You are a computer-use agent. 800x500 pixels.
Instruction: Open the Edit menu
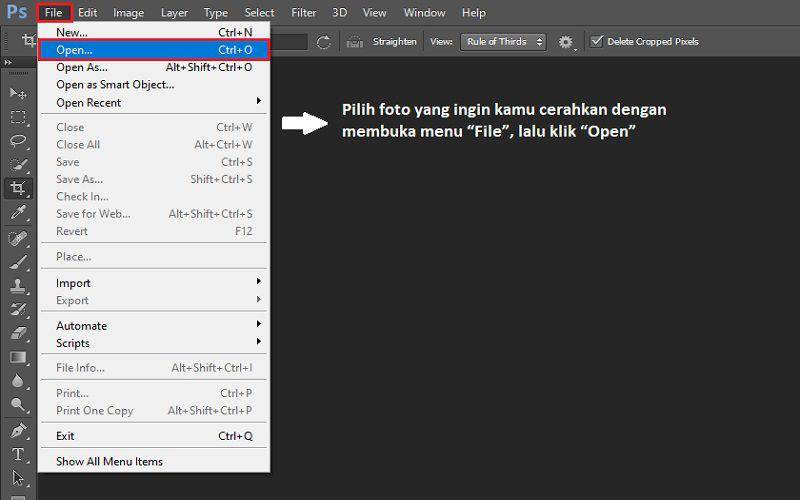[88, 12]
